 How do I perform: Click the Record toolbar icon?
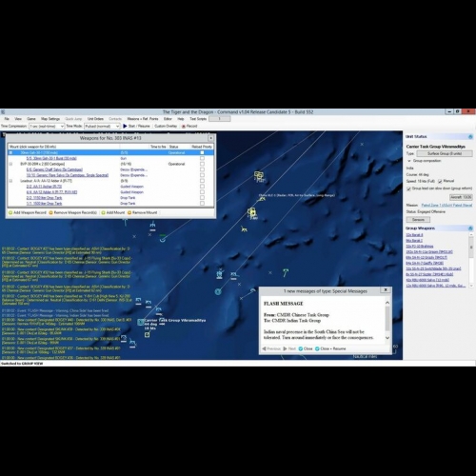coord(184,127)
